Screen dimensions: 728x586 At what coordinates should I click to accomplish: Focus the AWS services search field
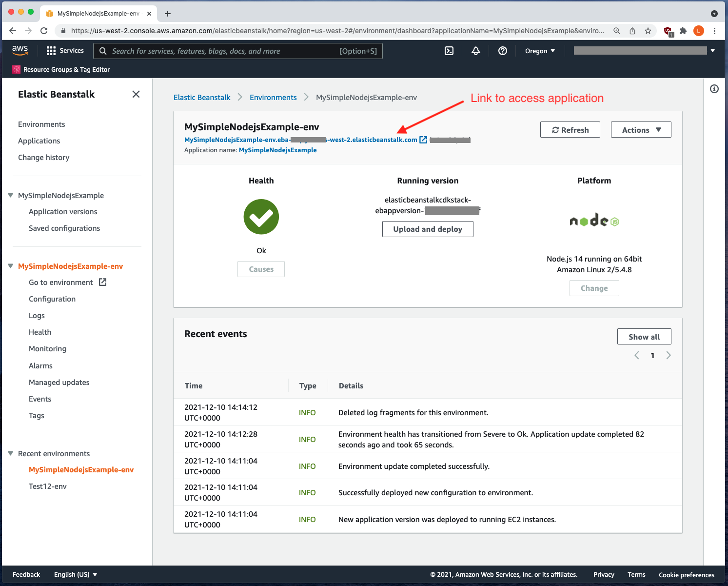pyautogui.click(x=238, y=51)
